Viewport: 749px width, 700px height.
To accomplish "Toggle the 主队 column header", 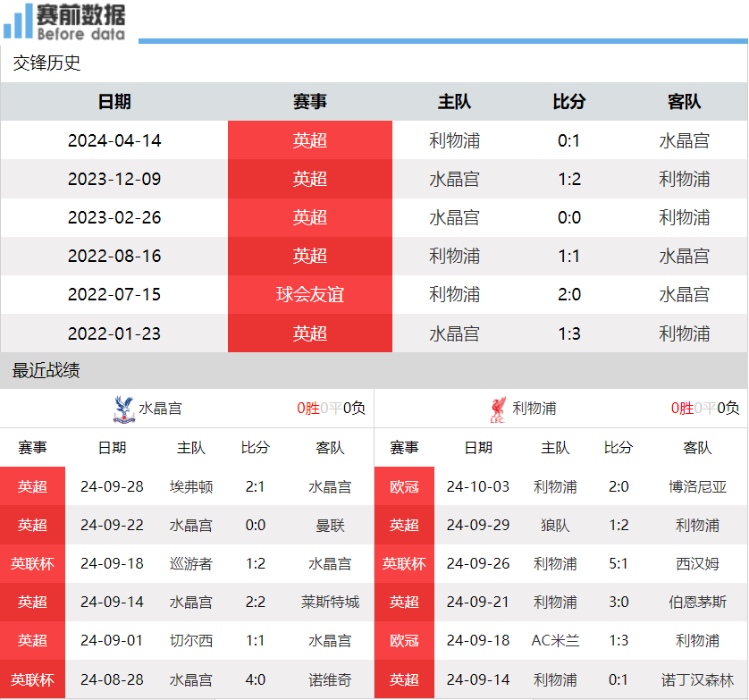I will coord(452,102).
